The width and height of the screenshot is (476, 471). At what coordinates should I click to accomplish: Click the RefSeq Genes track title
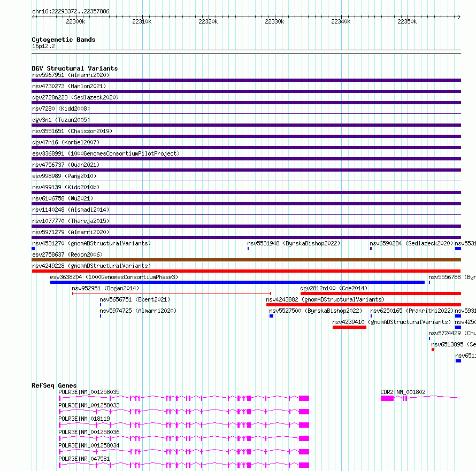[54, 385]
